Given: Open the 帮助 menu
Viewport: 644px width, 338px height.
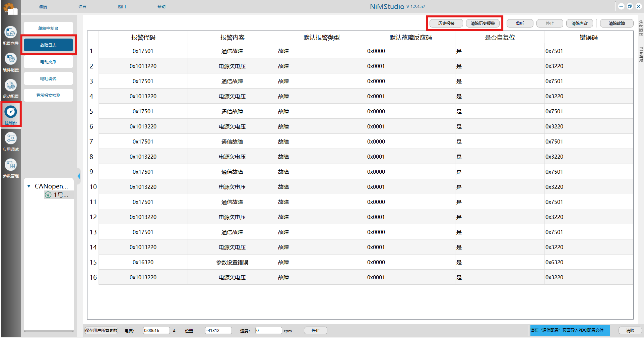Looking at the screenshot, I should tap(162, 6).
